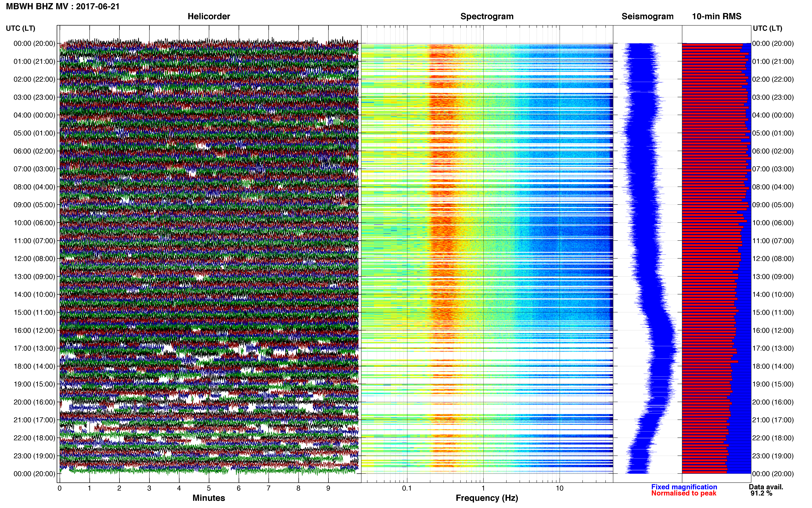Click the left '08:00 (04:00)' time label

click(34, 187)
